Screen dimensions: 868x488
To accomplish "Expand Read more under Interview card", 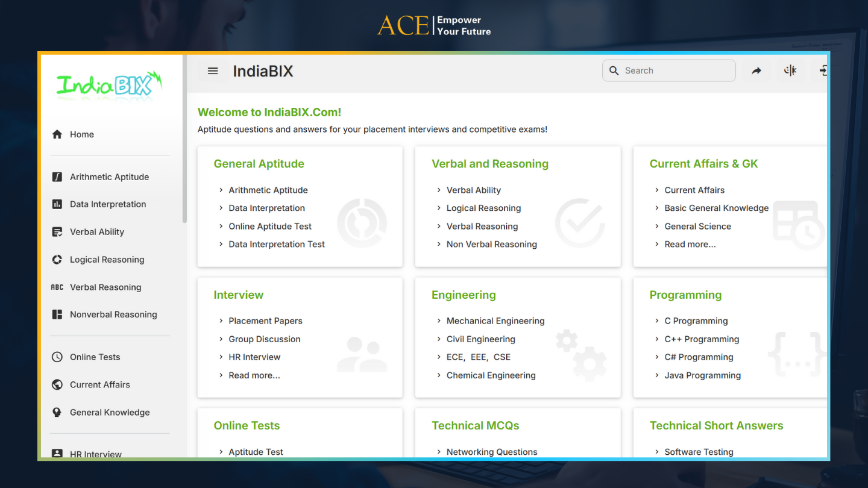I will pos(254,375).
